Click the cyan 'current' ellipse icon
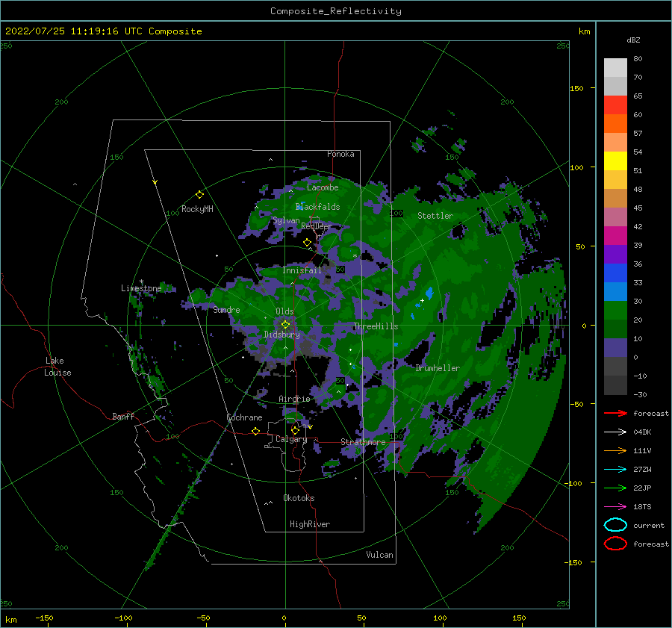Screen dimensions: 672x628 click(x=615, y=525)
